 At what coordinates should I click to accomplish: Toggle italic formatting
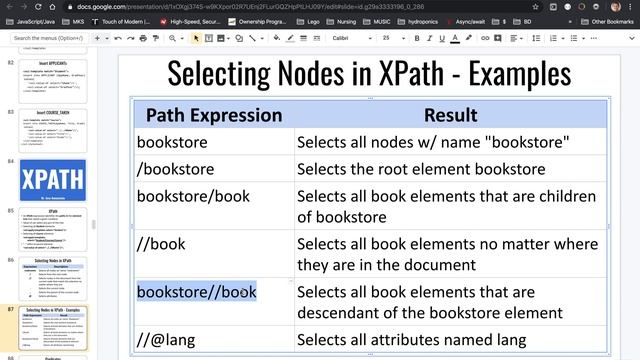[x=429, y=38]
